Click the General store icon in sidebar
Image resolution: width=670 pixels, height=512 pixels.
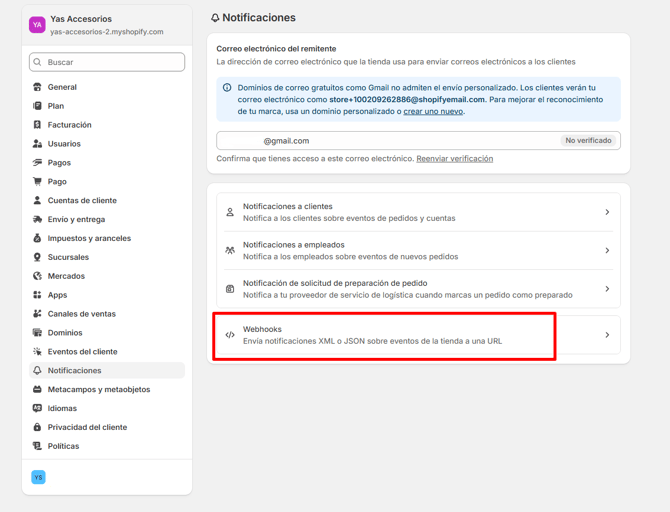click(37, 87)
